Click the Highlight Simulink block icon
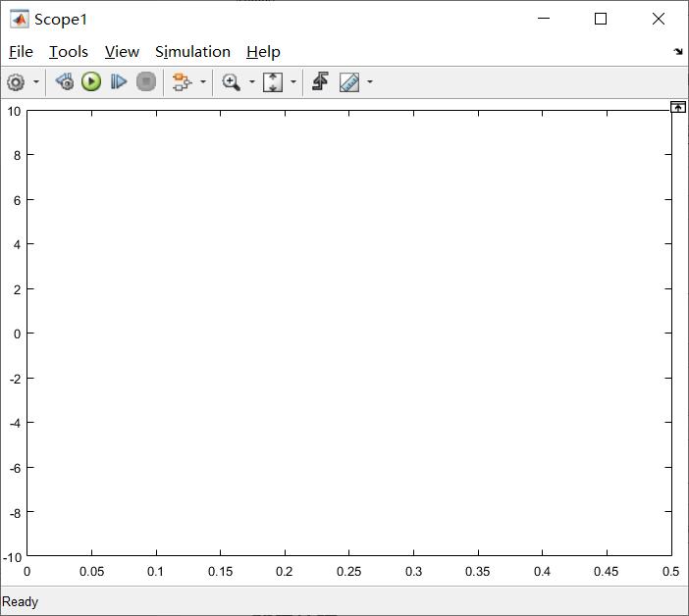The height and width of the screenshot is (616, 689). [x=182, y=82]
